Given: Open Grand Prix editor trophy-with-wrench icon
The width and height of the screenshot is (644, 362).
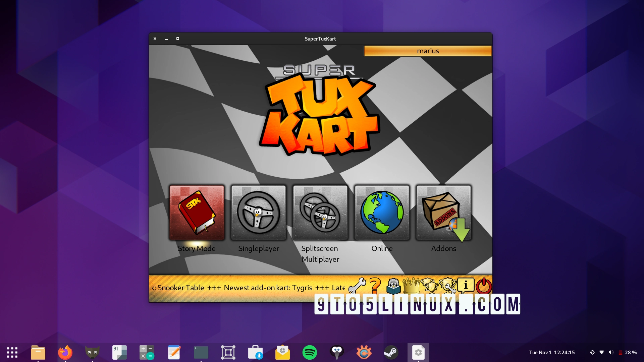Looking at the screenshot, I should pyautogui.click(x=448, y=286).
